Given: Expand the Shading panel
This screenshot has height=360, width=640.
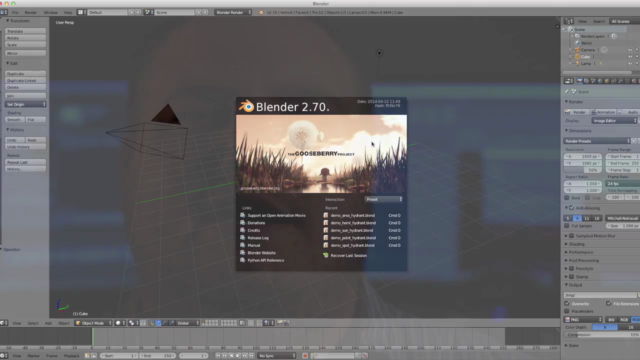Looking at the screenshot, I should tap(576, 244).
